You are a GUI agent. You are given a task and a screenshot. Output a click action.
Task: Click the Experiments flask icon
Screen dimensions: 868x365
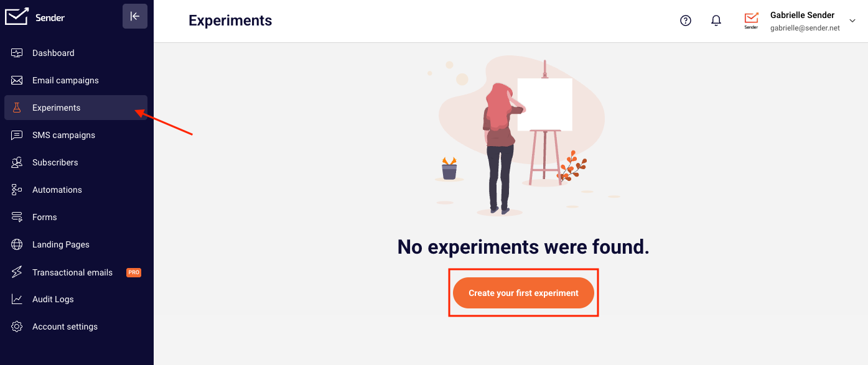17,108
